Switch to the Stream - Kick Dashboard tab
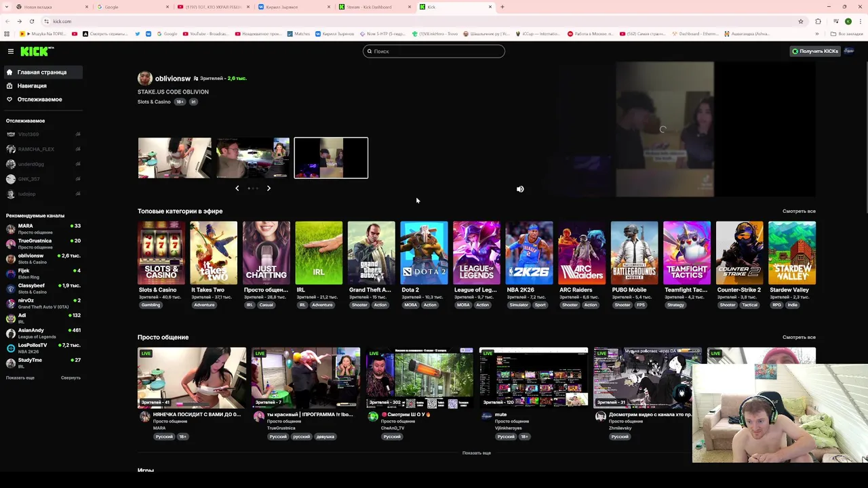 point(374,7)
